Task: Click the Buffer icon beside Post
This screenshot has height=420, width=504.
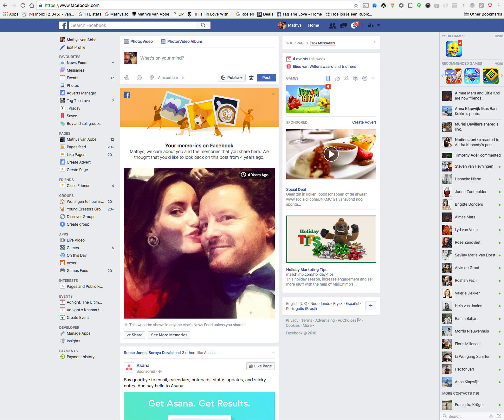Action: pyautogui.click(x=251, y=78)
